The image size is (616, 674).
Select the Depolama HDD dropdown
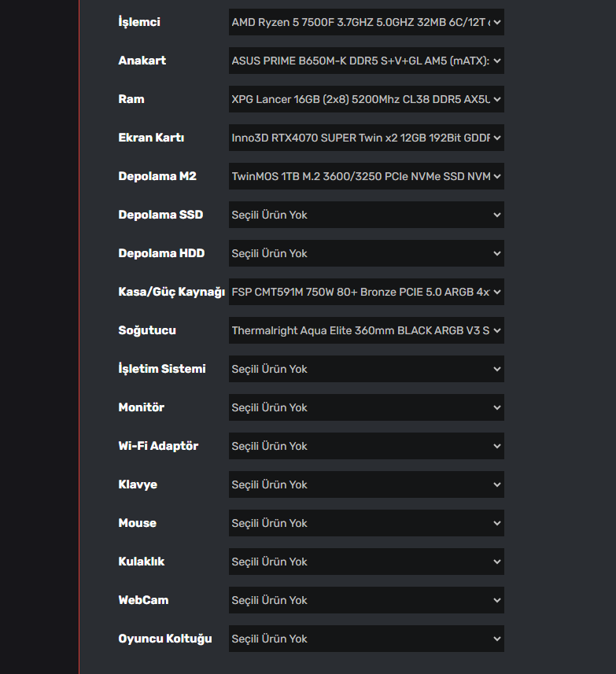[366, 253]
